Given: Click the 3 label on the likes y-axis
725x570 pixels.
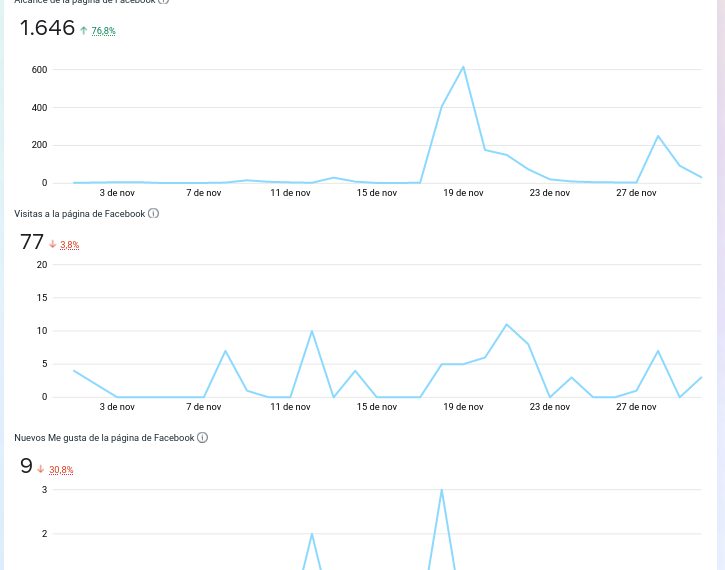Looking at the screenshot, I should coord(44,490).
